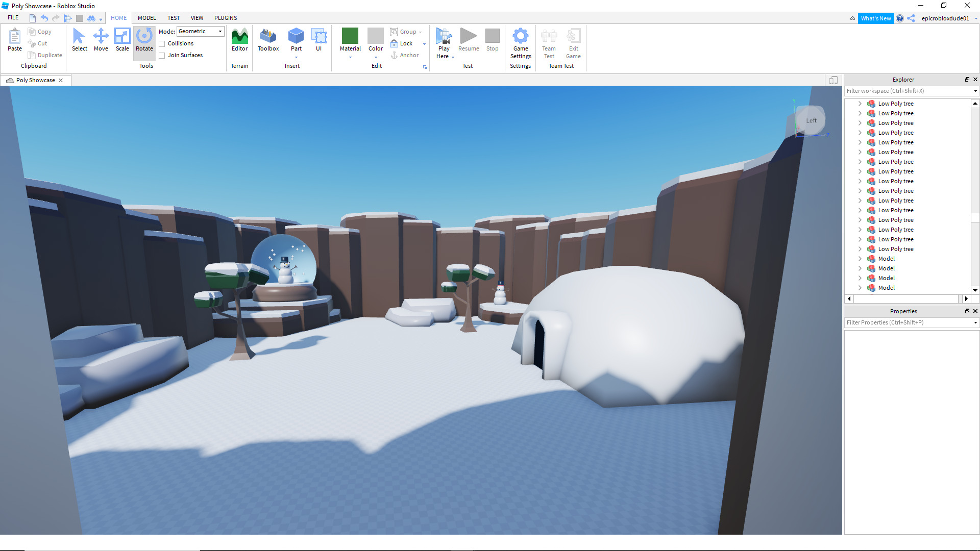This screenshot has height=551, width=980.
Task: Open the Toolbox
Action: click(268, 40)
